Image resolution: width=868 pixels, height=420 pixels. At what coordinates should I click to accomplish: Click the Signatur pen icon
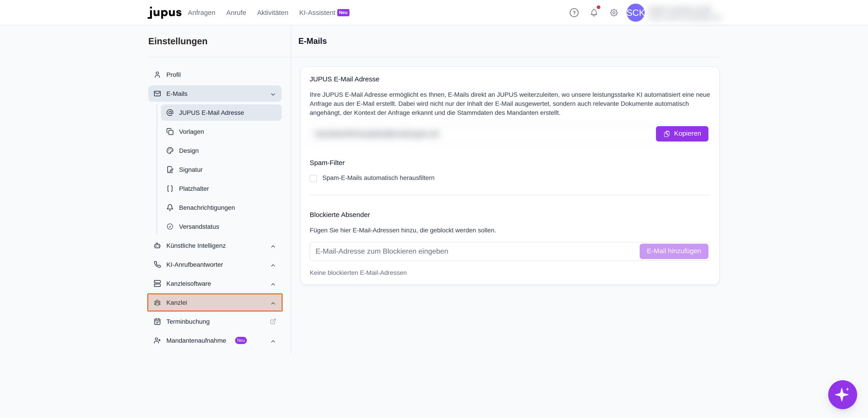click(x=170, y=170)
